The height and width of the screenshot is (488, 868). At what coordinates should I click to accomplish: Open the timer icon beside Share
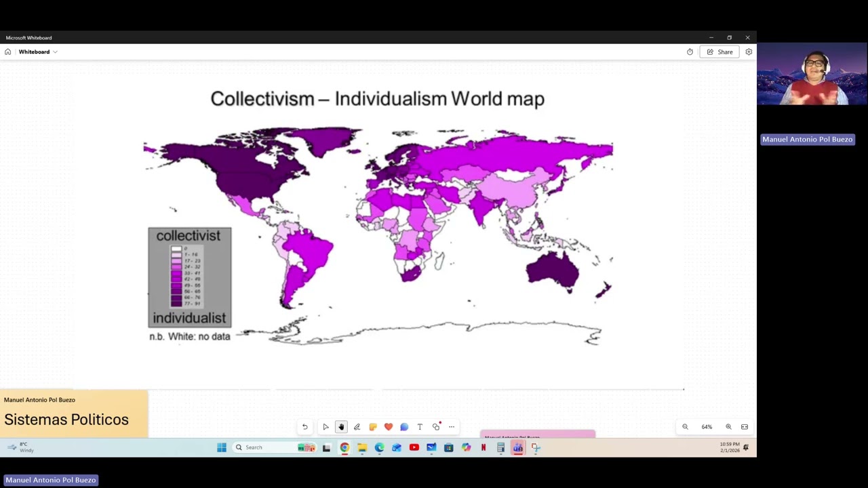pyautogui.click(x=690, y=52)
